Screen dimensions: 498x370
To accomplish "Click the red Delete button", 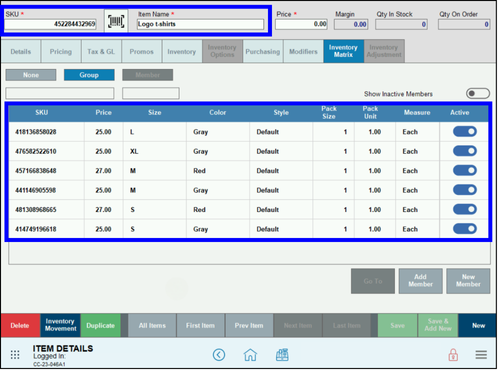I will [x=20, y=325].
